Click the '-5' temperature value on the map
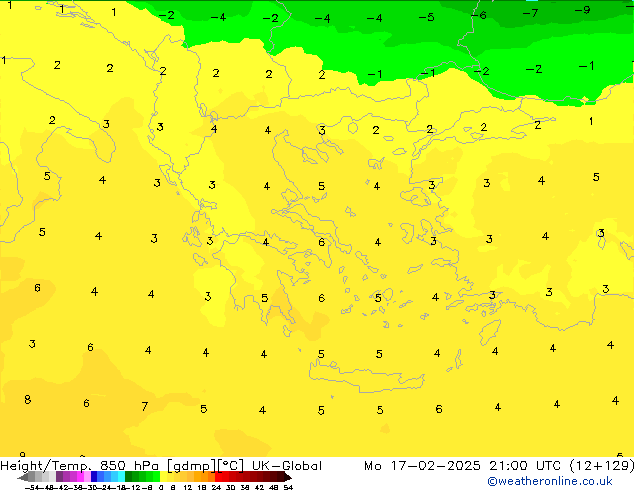 pos(427,17)
